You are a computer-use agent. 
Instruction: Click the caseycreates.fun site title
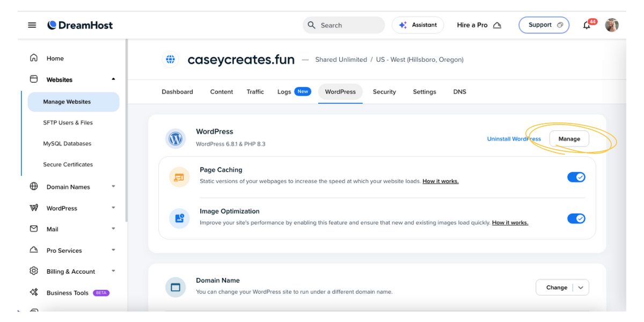(x=241, y=60)
